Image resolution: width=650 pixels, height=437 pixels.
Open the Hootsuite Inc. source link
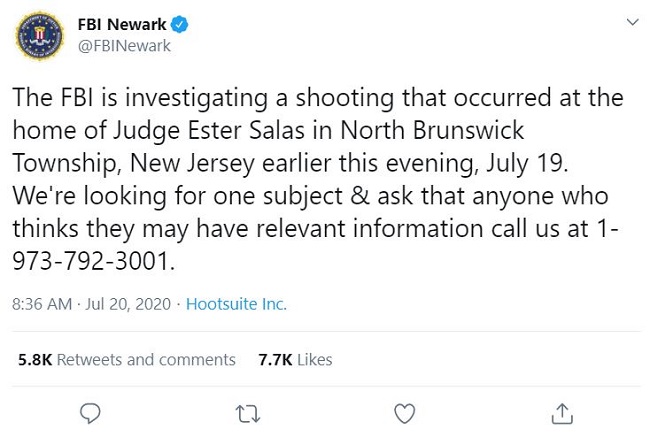coord(236,304)
